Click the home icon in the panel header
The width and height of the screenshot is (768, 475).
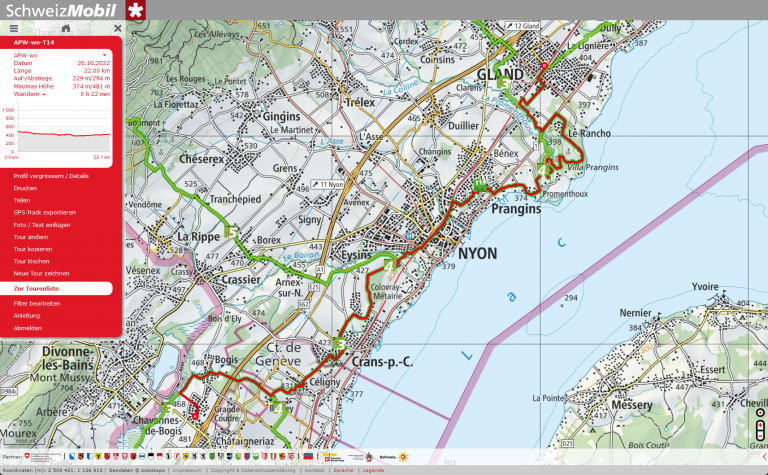[x=66, y=29]
